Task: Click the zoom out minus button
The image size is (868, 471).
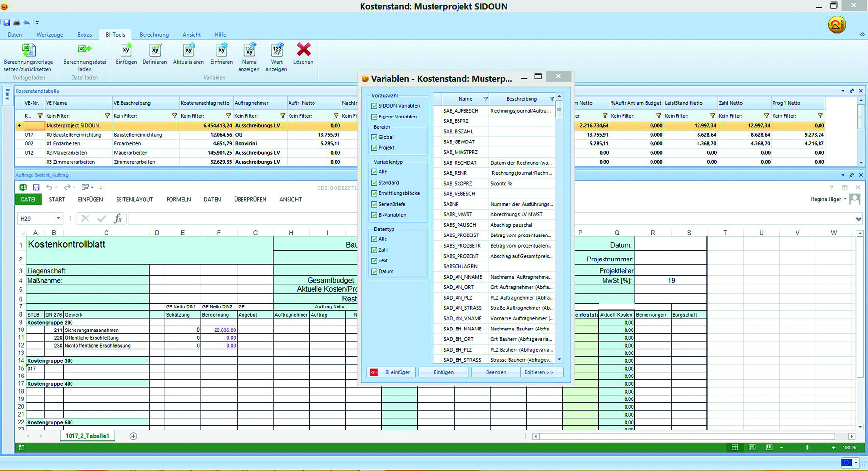Action: click(781, 447)
